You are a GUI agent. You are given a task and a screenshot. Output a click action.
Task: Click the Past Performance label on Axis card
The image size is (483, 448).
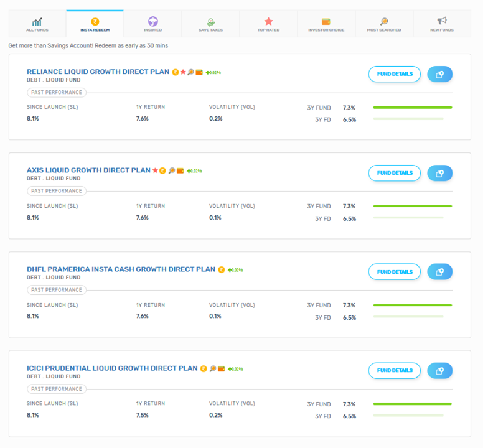(x=57, y=191)
